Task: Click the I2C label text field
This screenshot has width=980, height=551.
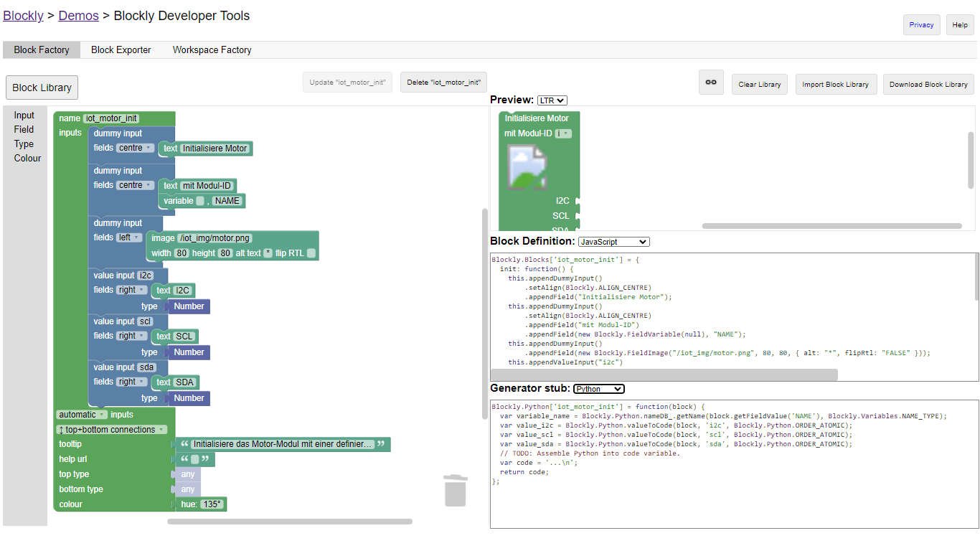Action: click(x=183, y=291)
